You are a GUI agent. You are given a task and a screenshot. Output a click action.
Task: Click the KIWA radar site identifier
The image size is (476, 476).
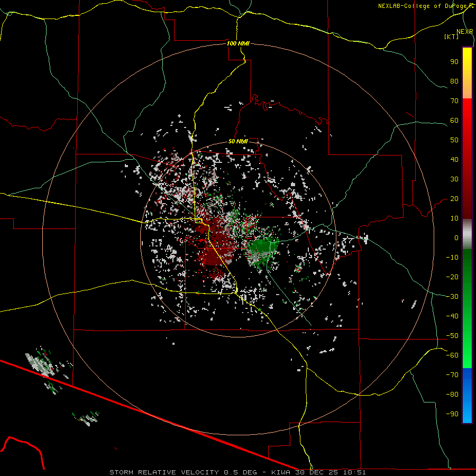(x=281, y=472)
